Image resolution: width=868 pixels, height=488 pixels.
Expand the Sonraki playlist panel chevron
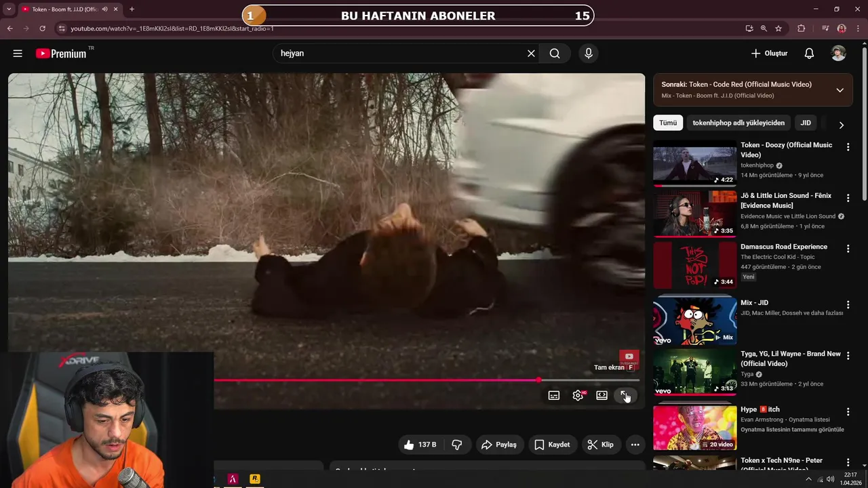click(840, 90)
